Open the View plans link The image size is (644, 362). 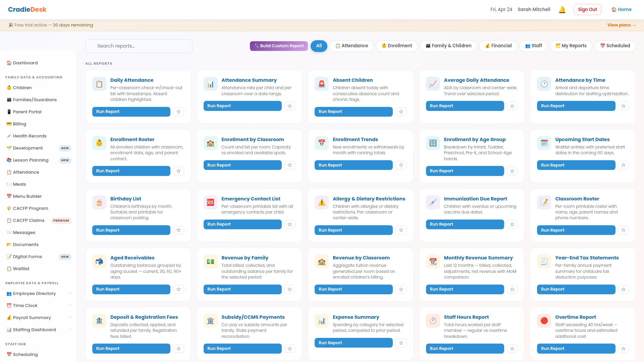click(621, 25)
